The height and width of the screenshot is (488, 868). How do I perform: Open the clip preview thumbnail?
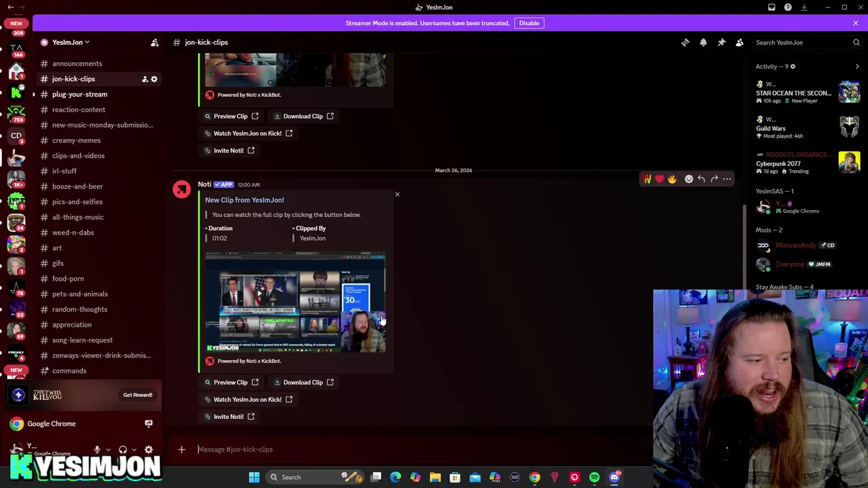click(x=295, y=302)
